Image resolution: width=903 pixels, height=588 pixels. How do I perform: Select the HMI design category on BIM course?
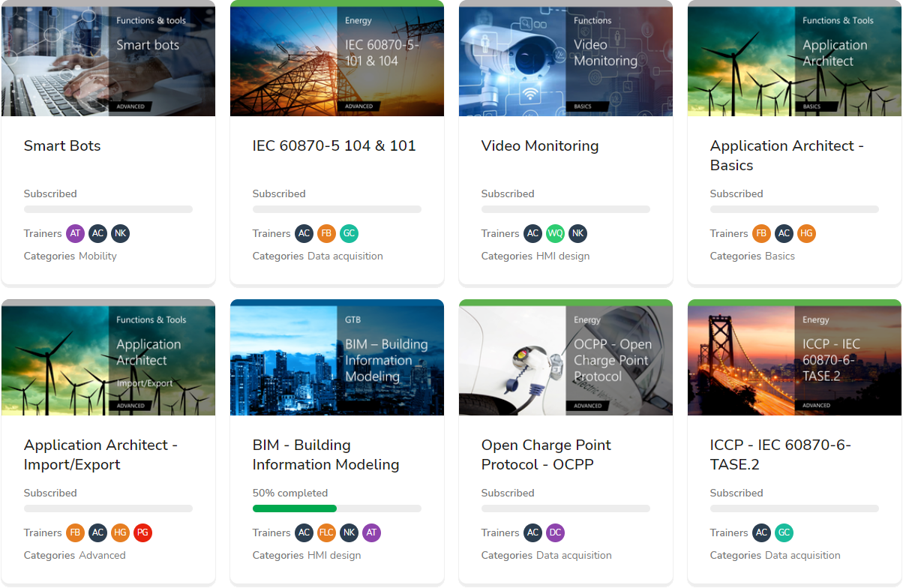[334, 555]
